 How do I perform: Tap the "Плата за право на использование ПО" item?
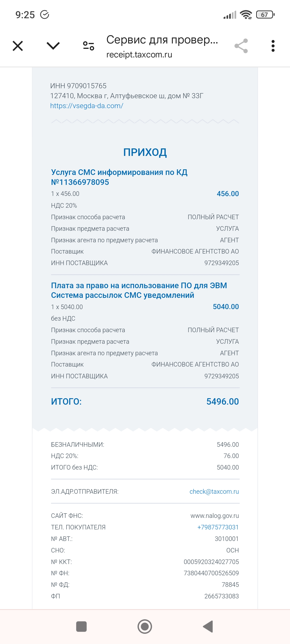pyautogui.click(x=139, y=290)
